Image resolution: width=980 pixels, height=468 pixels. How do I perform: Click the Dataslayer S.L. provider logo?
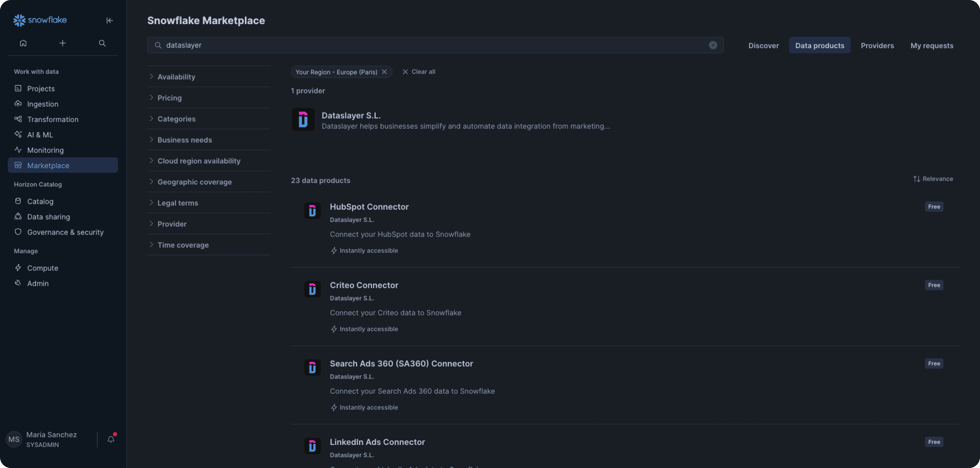(303, 119)
